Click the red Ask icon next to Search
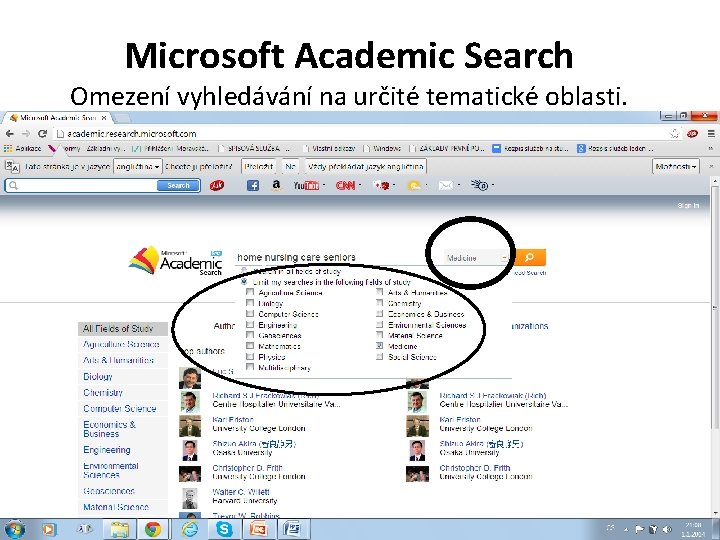Image resolution: width=720 pixels, height=540 pixels. click(217, 186)
